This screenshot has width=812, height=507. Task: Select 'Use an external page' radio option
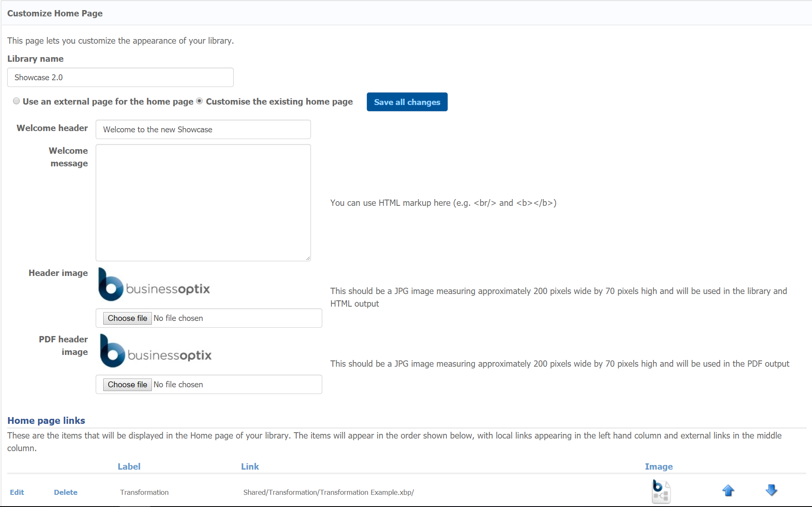16,101
